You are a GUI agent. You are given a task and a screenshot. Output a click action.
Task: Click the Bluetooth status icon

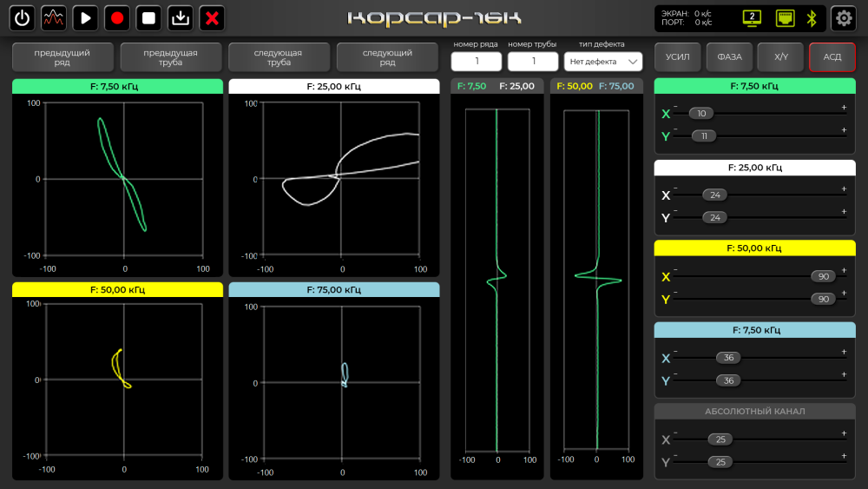812,17
